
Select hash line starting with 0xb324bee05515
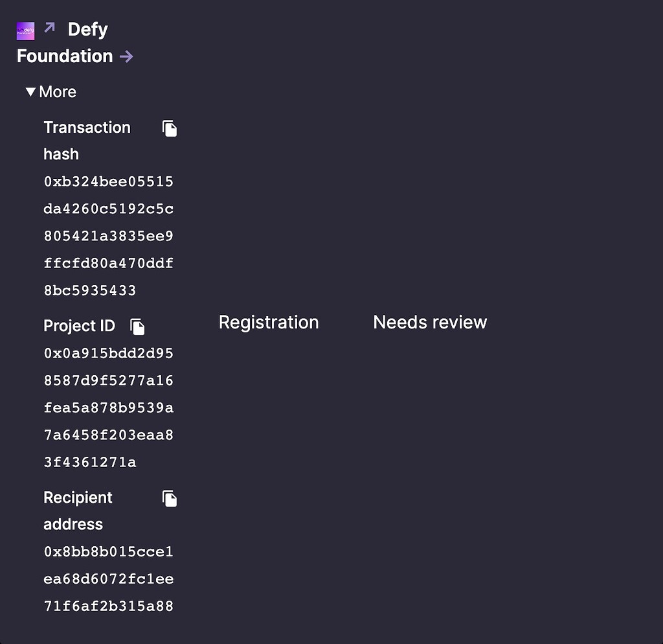coord(108,182)
